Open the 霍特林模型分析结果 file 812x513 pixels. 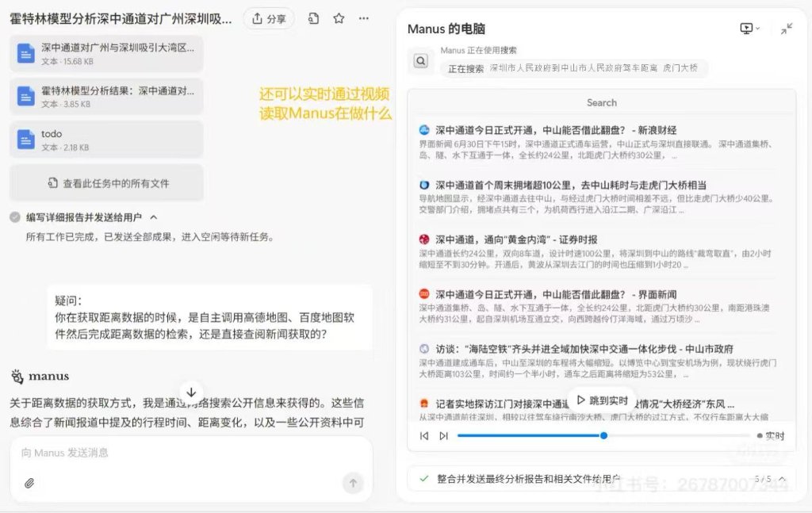tap(106, 97)
